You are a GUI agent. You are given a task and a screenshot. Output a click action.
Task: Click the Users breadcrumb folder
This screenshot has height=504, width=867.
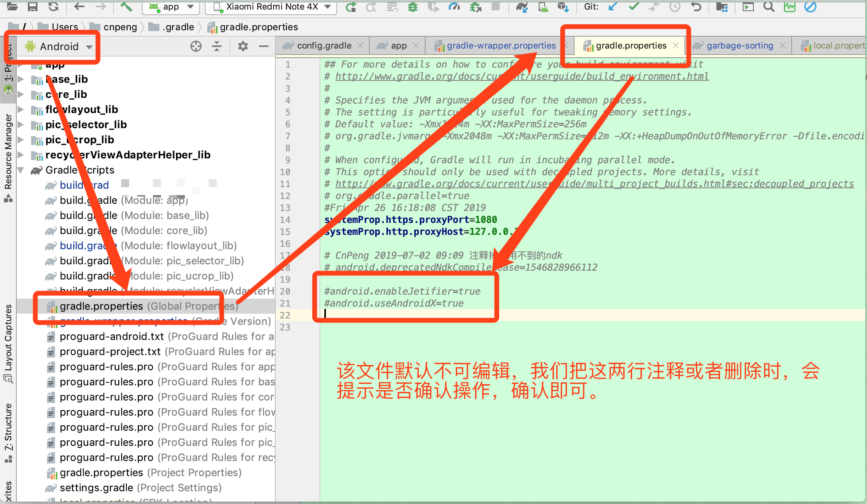[58, 27]
